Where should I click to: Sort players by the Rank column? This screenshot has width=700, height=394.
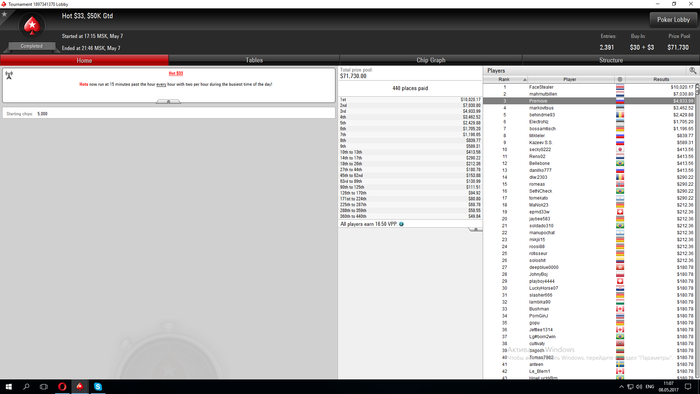pyautogui.click(x=505, y=79)
